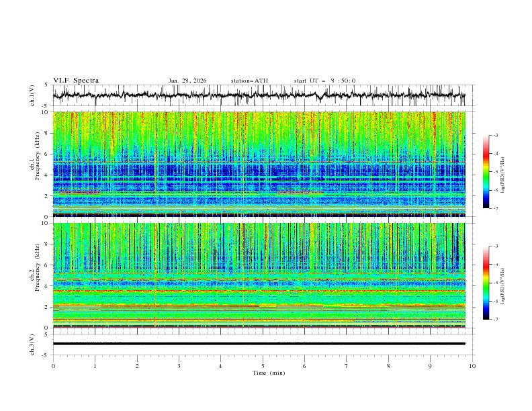Viewport: 532px width, 411px height.
Task: Click the time axis tick label '10'
Action: coord(472,366)
